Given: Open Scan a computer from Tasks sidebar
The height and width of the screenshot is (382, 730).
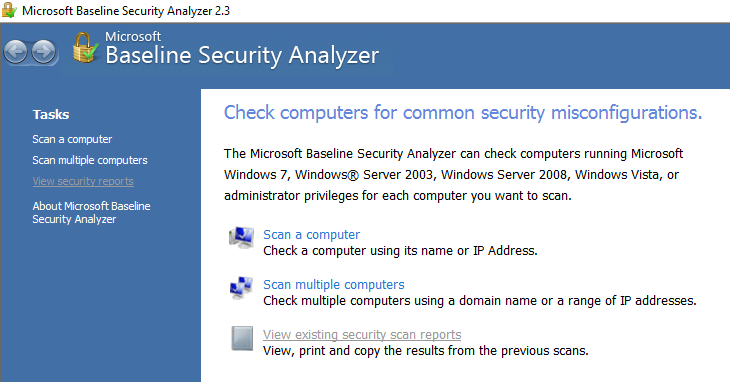Looking at the screenshot, I should tap(72, 139).
